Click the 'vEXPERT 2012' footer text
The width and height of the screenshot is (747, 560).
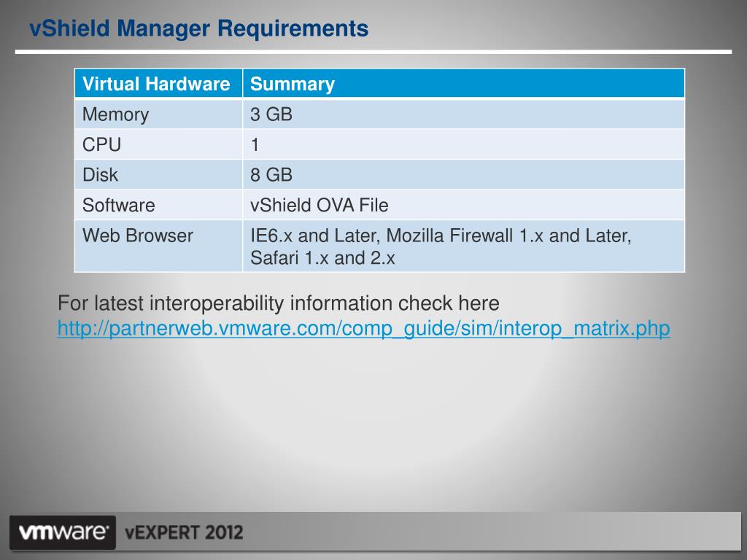click(x=184, y=532)
